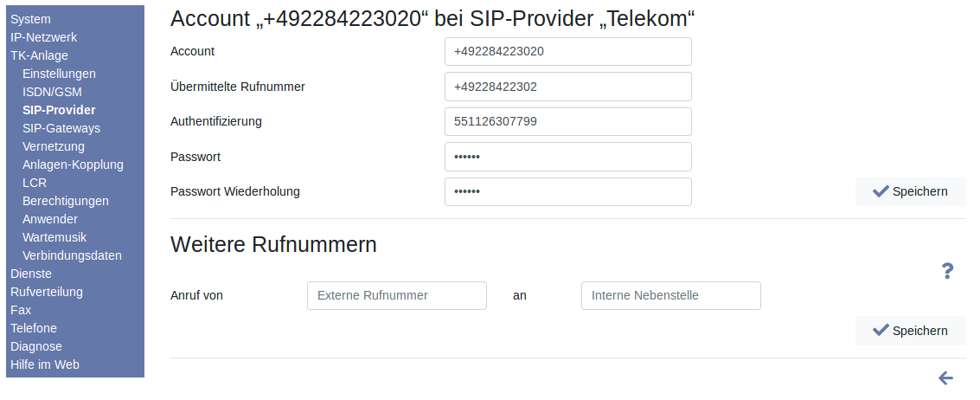Open the System menu
Viewport: 980px width, 400px height.
click(x=30, y=19)
